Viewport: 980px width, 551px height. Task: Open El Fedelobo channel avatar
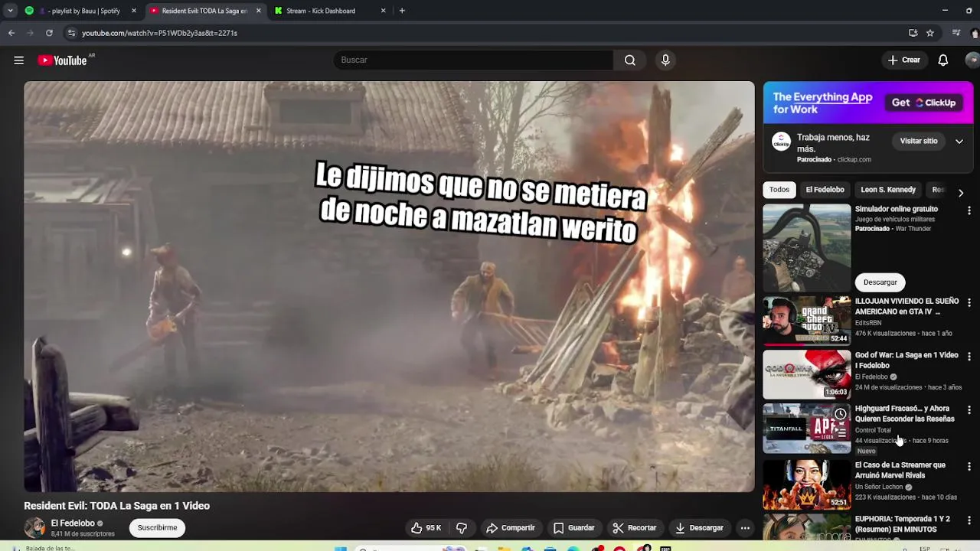(x=34, y=527)
